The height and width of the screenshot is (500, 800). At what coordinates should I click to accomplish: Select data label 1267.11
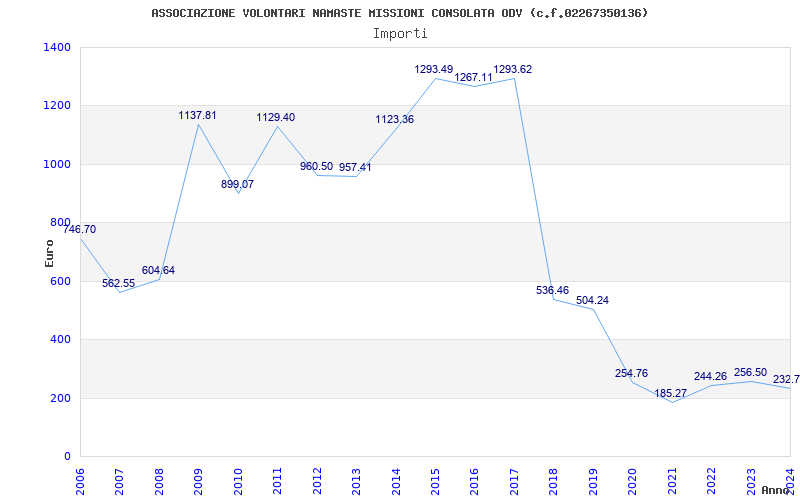(473, 78)
